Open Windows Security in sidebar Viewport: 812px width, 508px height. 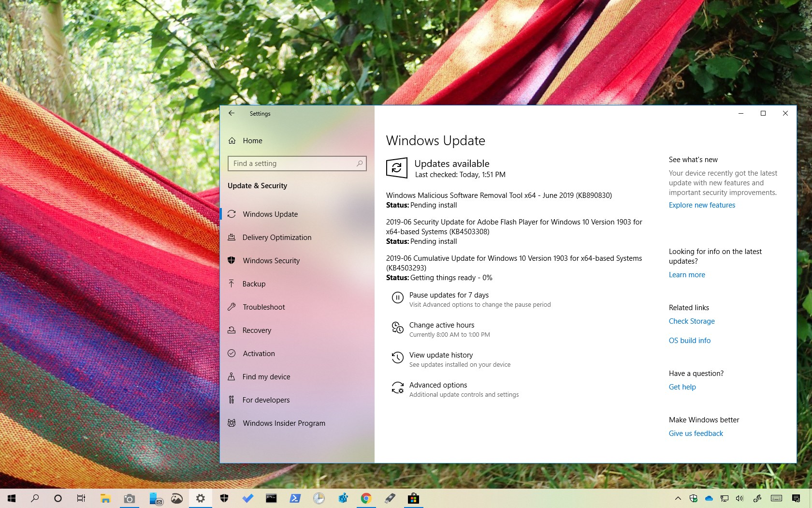271,261
